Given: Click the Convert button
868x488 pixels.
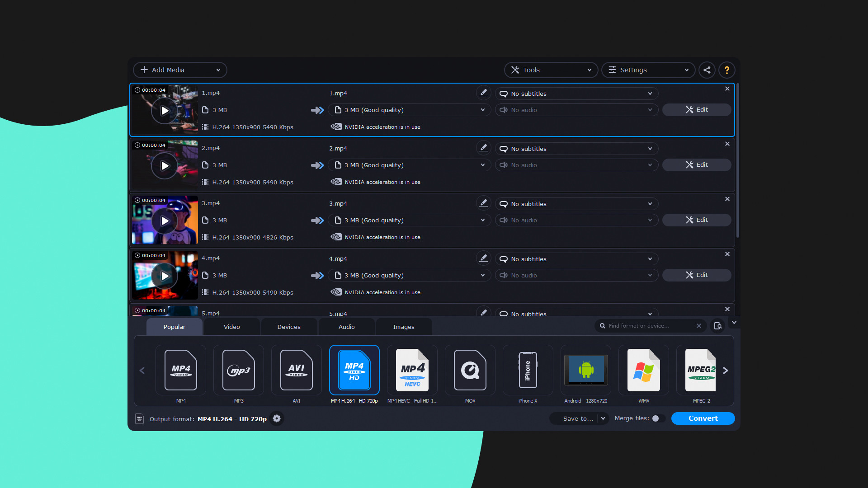Looking at the screenshot, I should (703, 418).
